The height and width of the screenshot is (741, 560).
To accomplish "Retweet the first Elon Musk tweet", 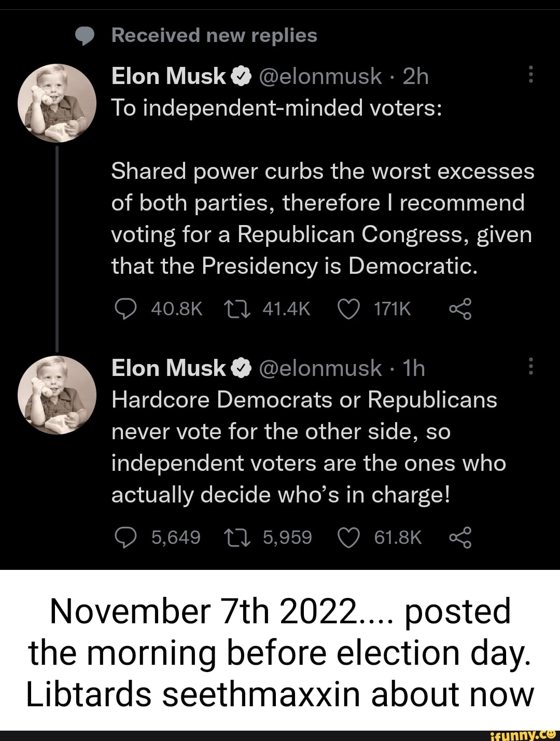I will point(236,310).
